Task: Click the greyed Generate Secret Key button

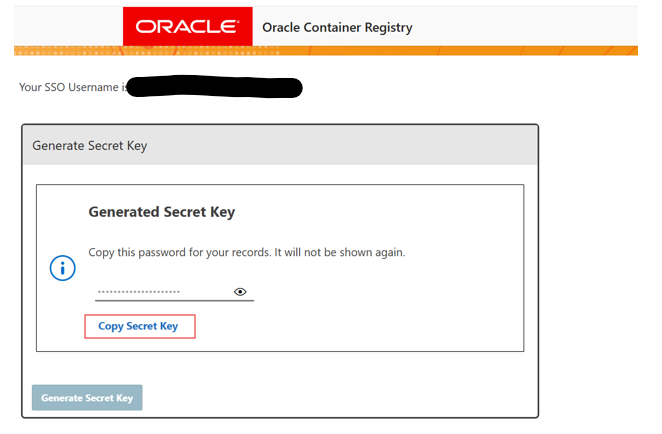Action: (x=87, y=398)
